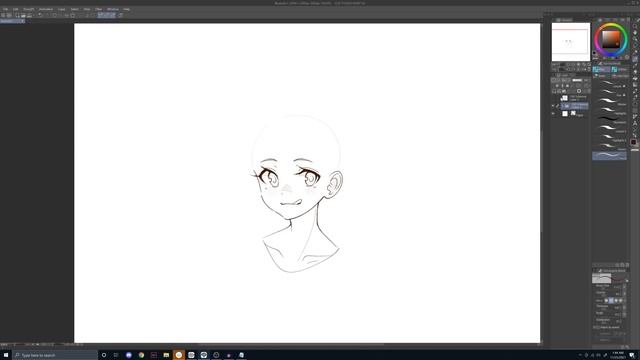The image size is (640, 360).
Task: Open the Filter menu
Action: [98, 9]
